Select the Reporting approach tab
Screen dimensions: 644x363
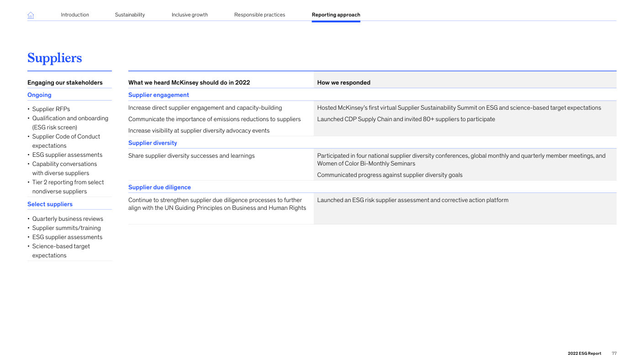coord(336,15)
